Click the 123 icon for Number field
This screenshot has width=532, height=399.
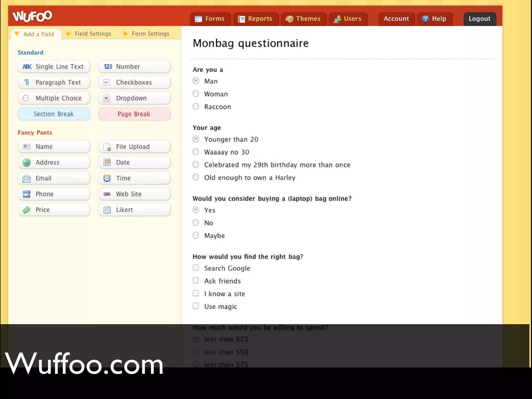click(108, 67)
